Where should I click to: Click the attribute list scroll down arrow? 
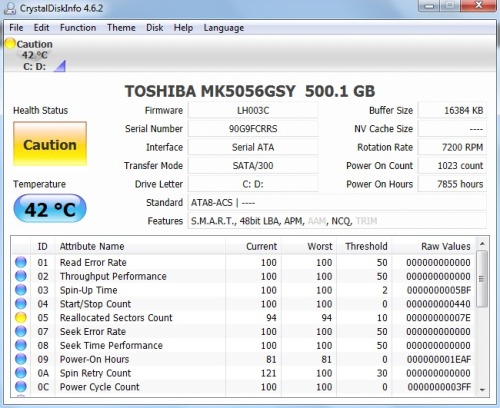point(482,389)
